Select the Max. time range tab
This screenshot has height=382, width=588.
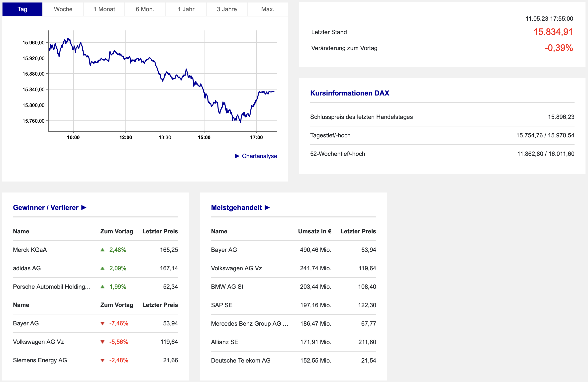(268, 9)
